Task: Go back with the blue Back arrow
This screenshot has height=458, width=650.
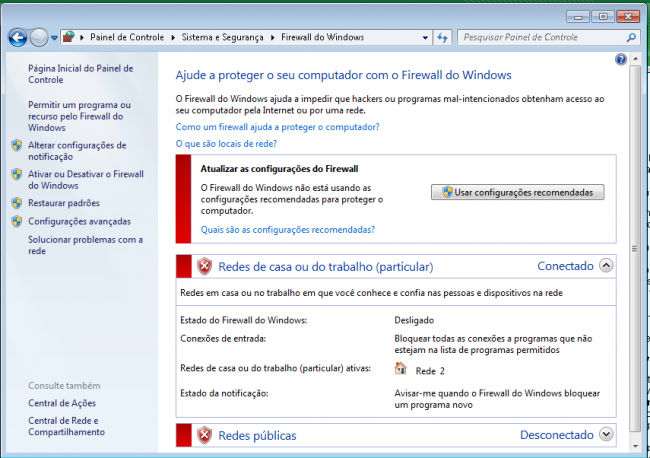Action: (x=18, y=38)
